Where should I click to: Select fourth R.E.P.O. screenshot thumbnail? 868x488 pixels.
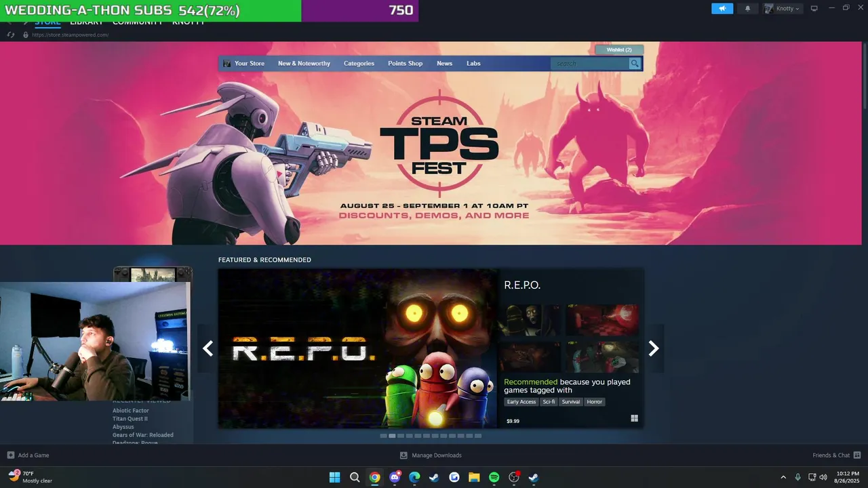click(602, 357)
